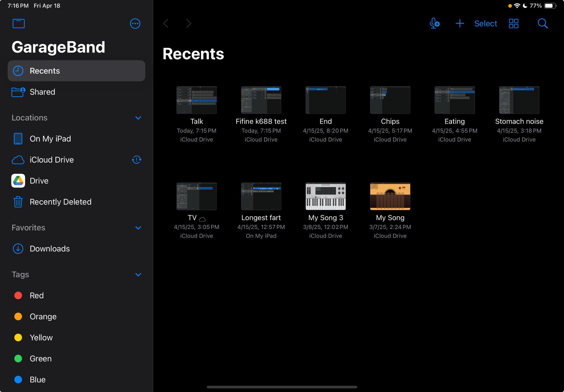Tap the battery status indicator
564x392 pixels.
click(x=550, y=6)
